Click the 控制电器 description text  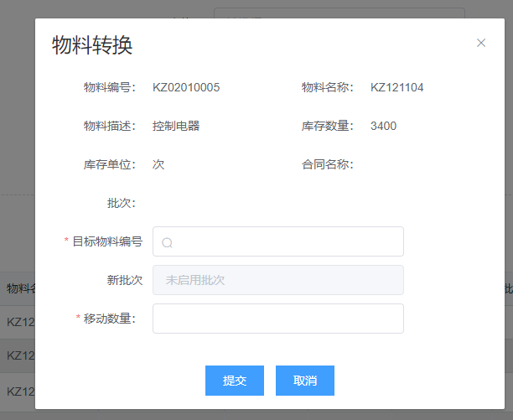click(176, 126)
